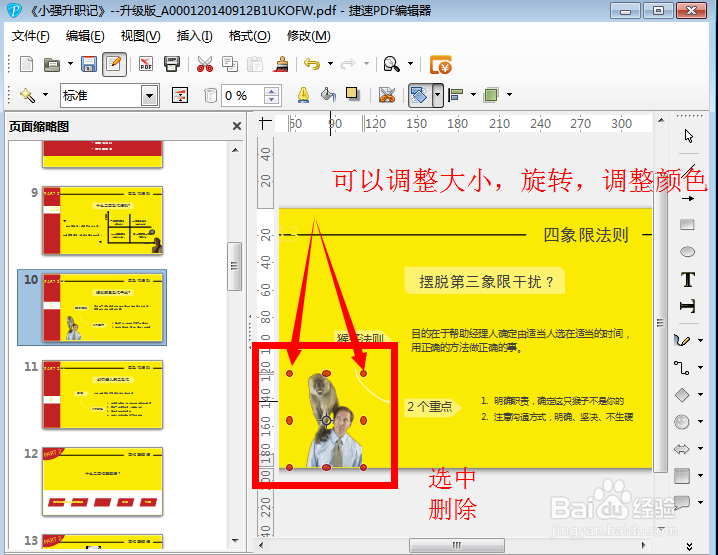Screen dimensions: 718x555
Task: Select the diamond basic shapes tool
Action: (682, 394)
